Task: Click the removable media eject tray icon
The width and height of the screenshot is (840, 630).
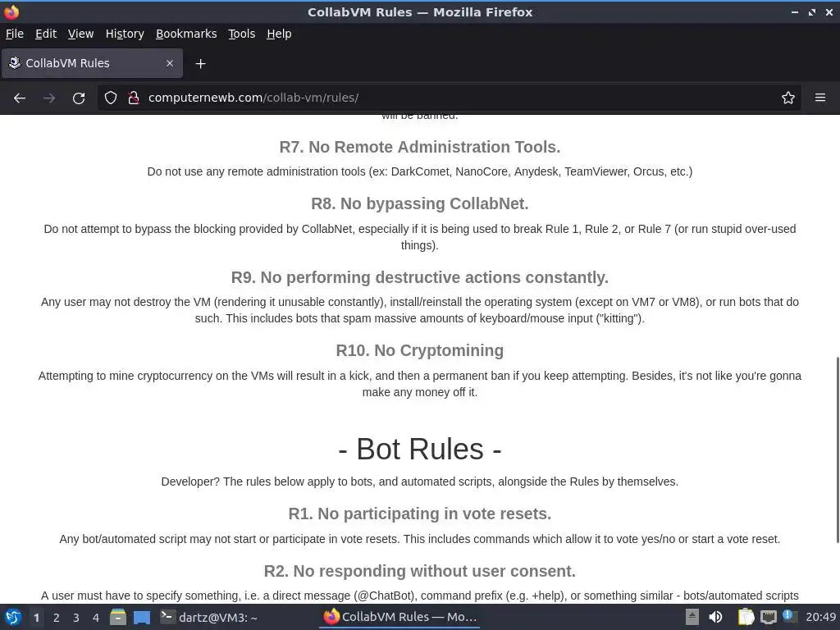Action: click(692, 617)
